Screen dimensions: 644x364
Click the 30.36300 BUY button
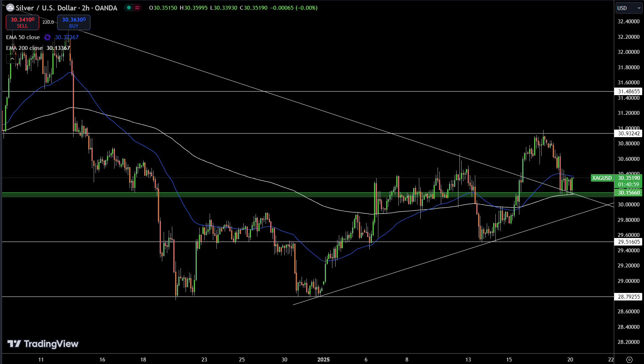coord(74,22)
